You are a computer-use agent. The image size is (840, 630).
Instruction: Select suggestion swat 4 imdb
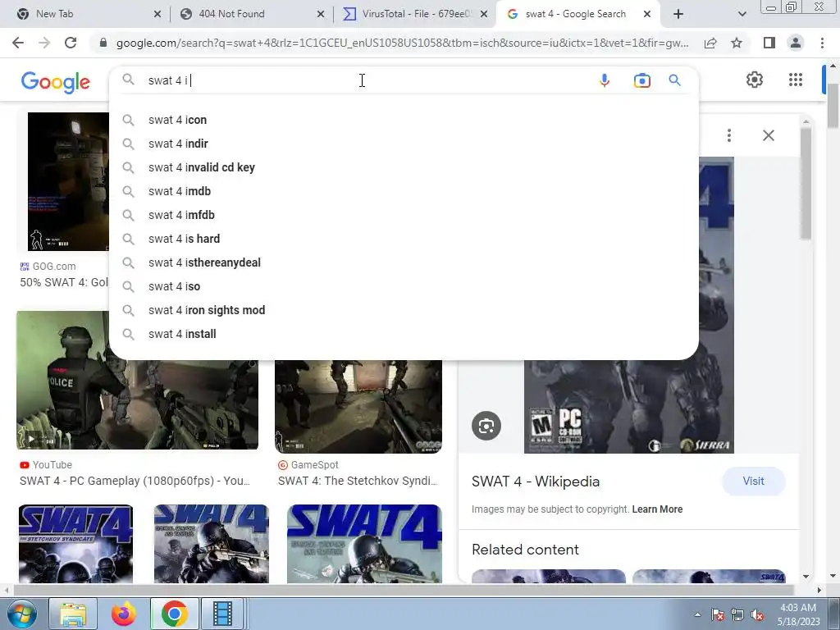point(404,191)
